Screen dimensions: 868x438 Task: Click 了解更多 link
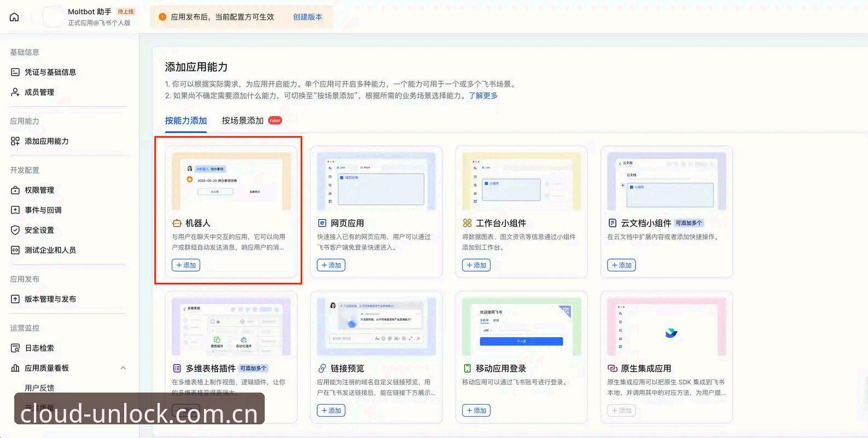point(483,95)
